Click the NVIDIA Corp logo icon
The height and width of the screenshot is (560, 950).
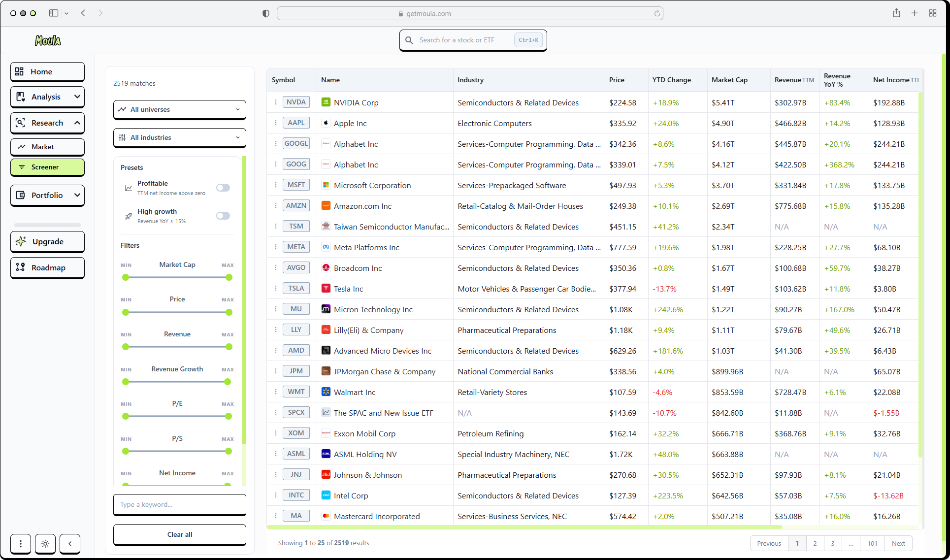[x=326, y=102]
